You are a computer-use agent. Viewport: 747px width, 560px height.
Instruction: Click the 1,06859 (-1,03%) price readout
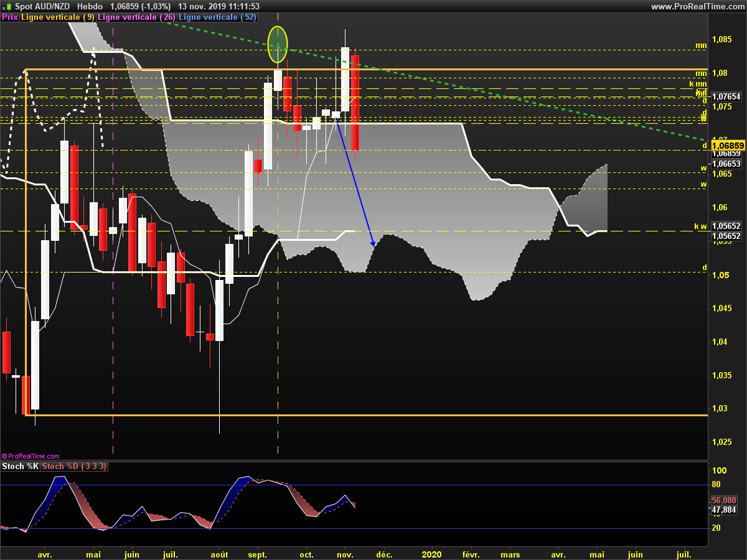point(140,6)
